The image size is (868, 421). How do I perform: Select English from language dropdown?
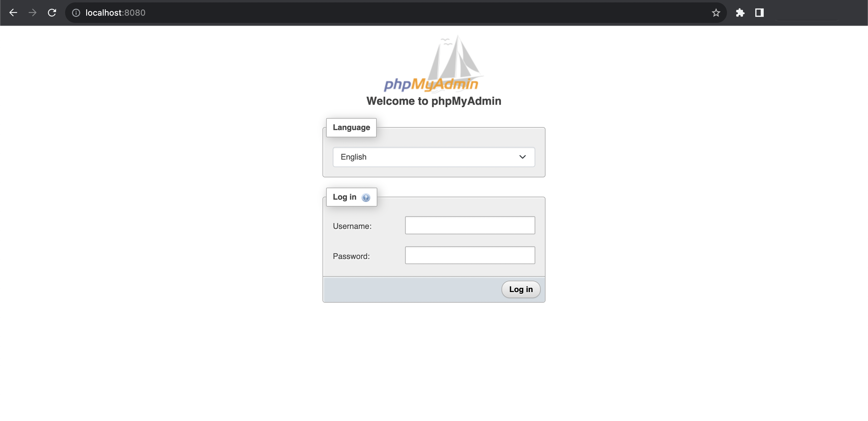point(434,157)
